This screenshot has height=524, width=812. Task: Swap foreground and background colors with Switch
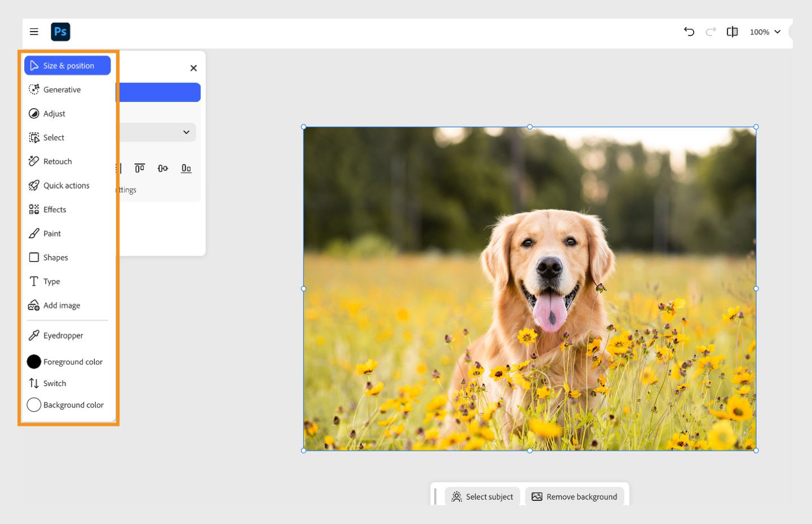(54, 383)
